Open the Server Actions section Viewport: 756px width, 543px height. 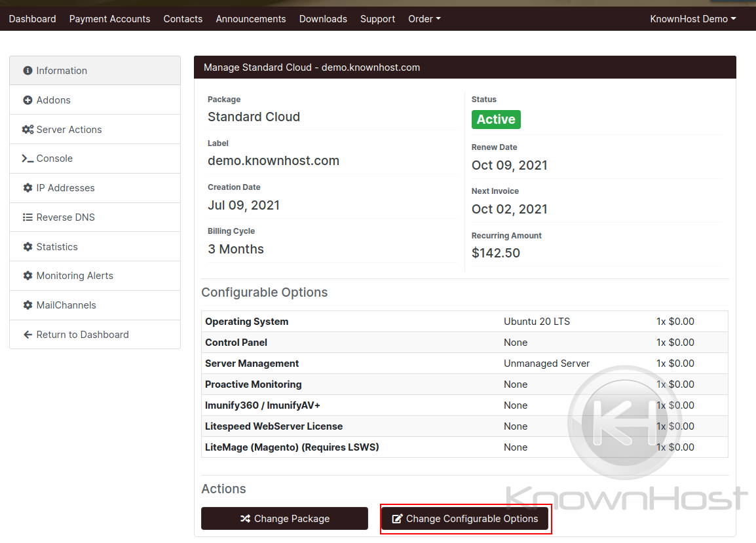(95, 129)
